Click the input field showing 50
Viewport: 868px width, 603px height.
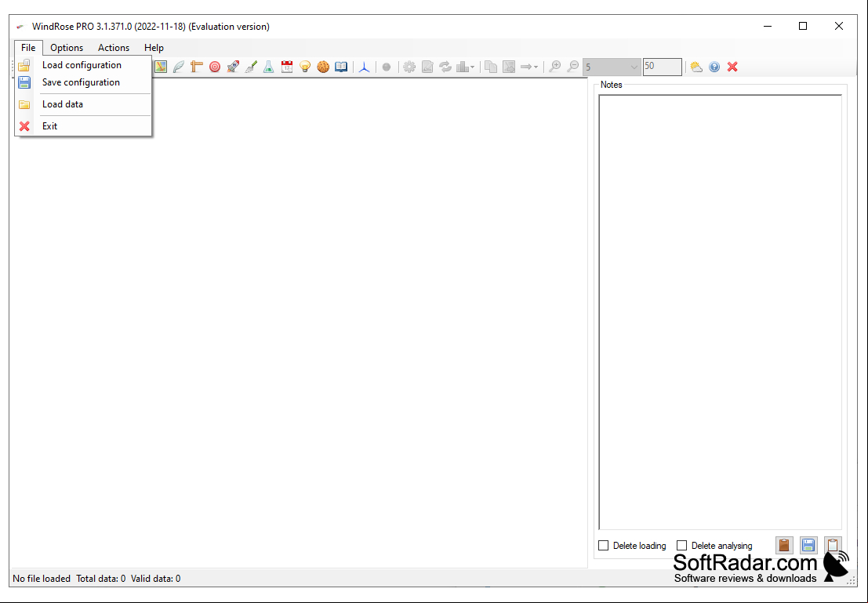tap(662, 67)
